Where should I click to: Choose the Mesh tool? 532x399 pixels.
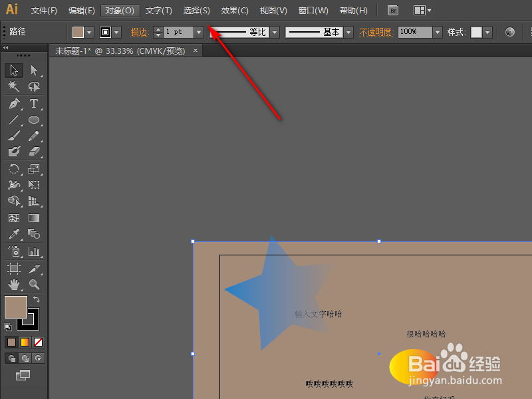coord(14,218)
